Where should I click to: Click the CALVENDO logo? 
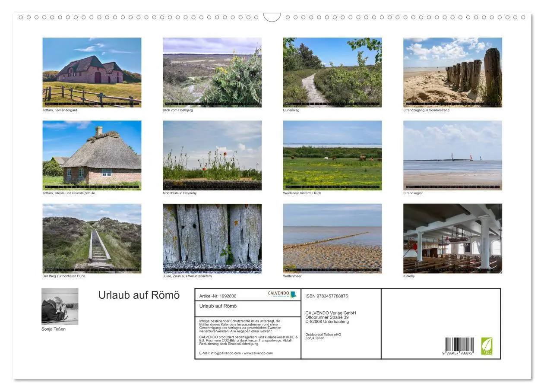pos(282,294)
